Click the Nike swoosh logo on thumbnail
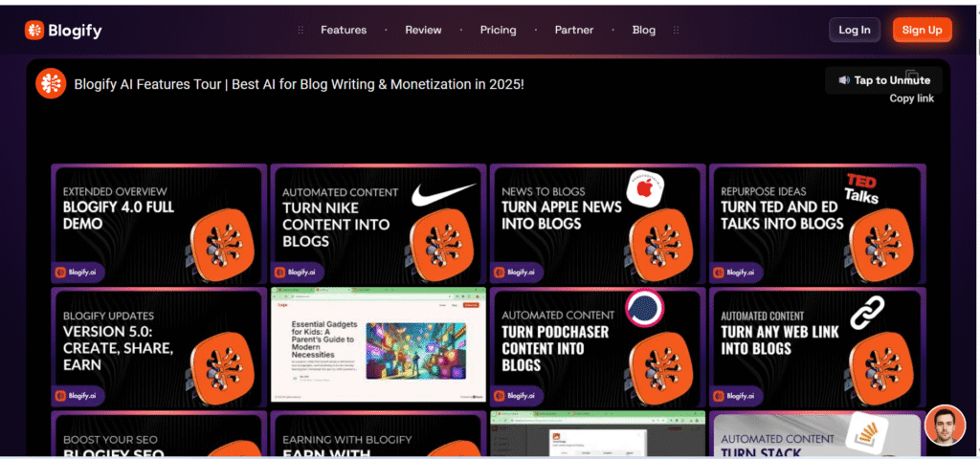Screen dimensions: 980x459 [x=442, y=196]
